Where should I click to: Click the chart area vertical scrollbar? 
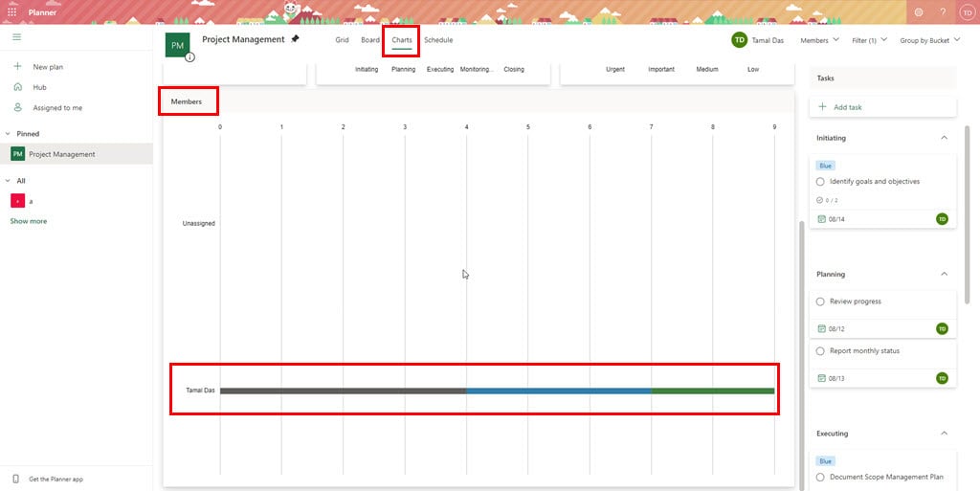(x=801, y=353)
